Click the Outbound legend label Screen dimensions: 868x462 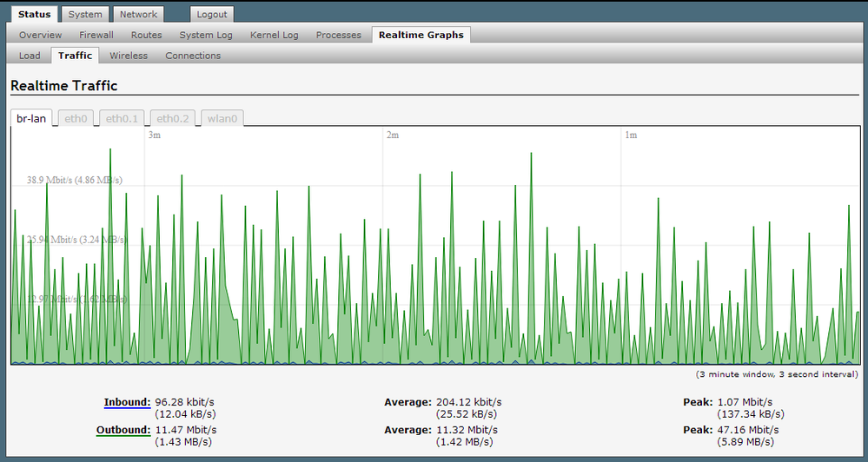[123, 430]
